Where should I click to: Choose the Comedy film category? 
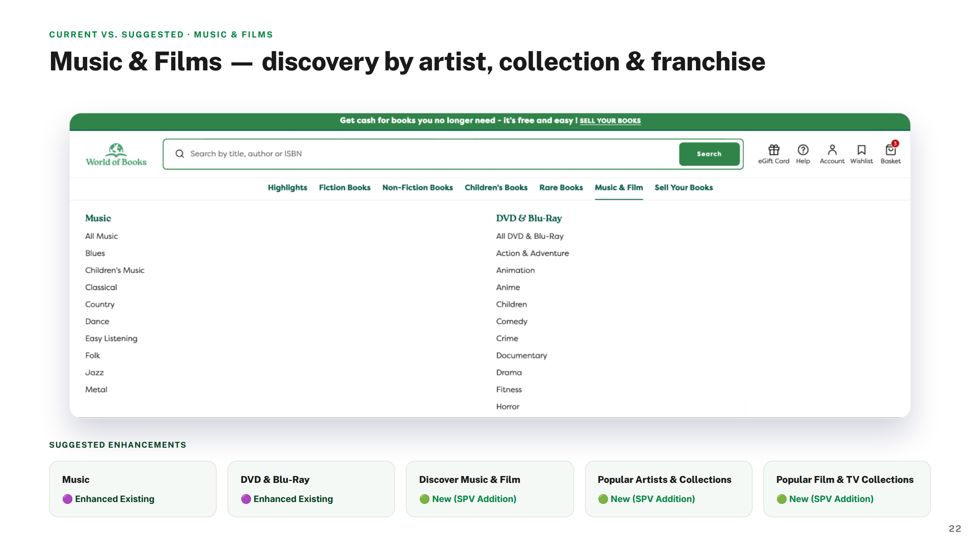[511, 321]
